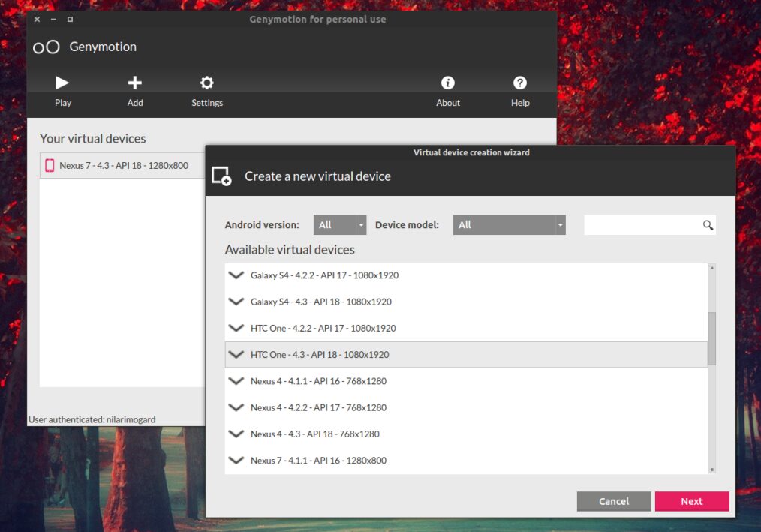
Task: Expand HTC One 4.3 API 18 details
Action: pos(236,355)
